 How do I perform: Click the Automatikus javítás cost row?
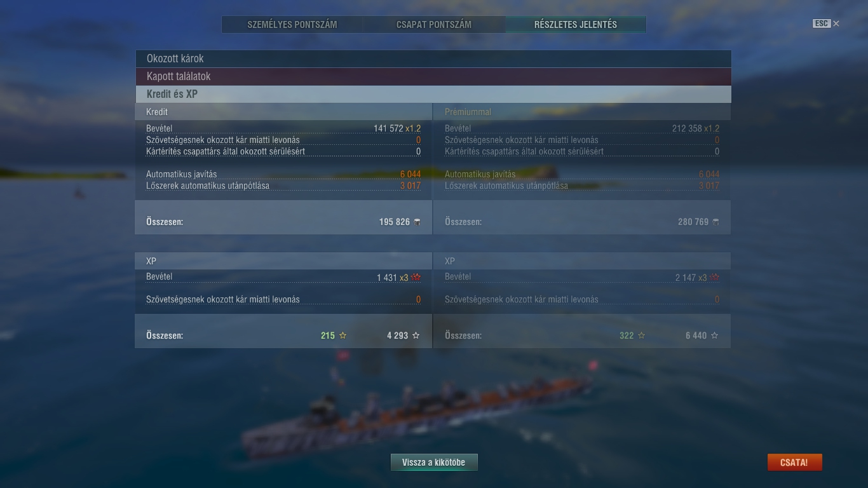click(x=283, y=174)
